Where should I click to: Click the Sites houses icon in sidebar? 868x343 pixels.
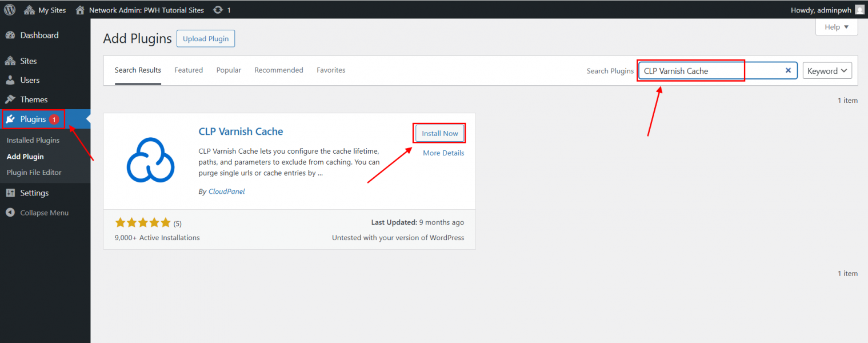pos(10,61)
